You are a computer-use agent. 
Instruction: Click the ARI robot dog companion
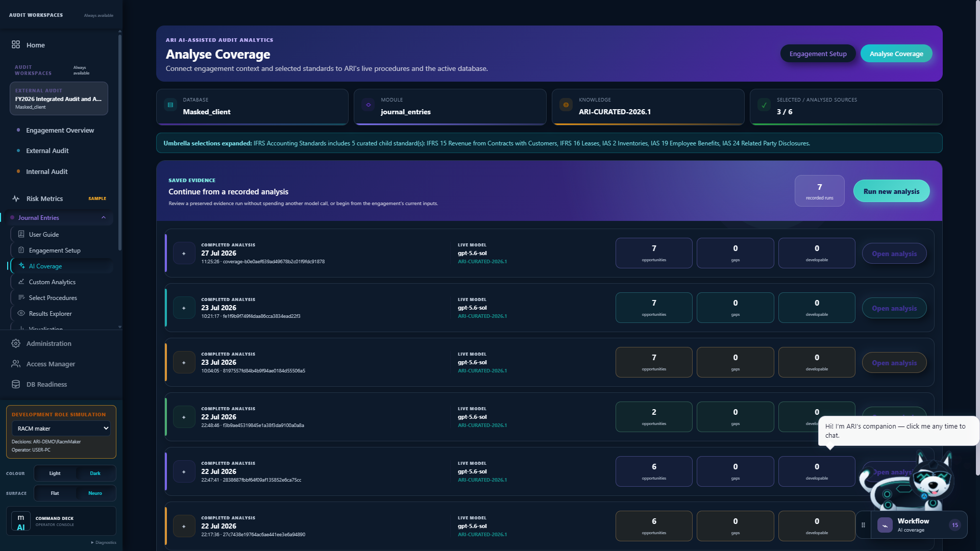point(908,482)
